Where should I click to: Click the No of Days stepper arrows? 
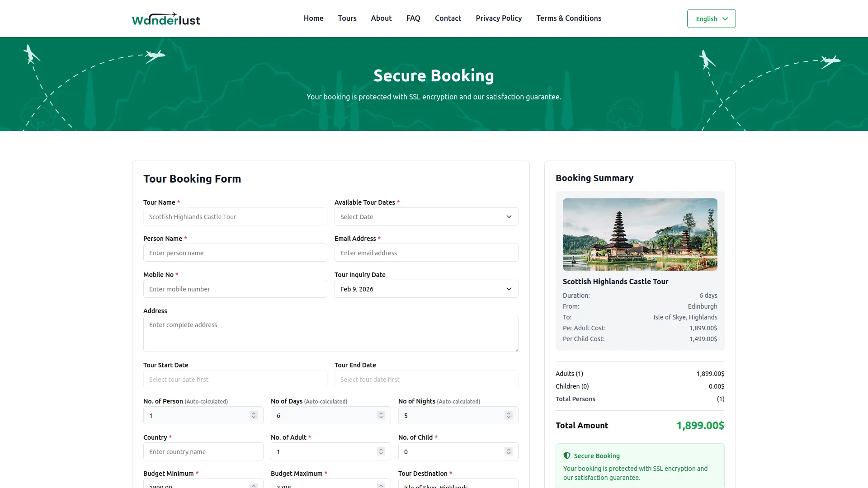[x=381, y=415]
